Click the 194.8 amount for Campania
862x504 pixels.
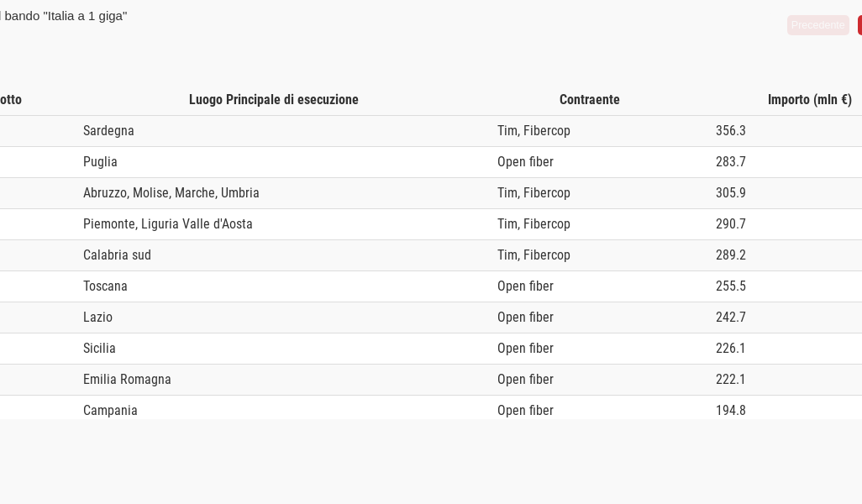click(x=730, y=410)
